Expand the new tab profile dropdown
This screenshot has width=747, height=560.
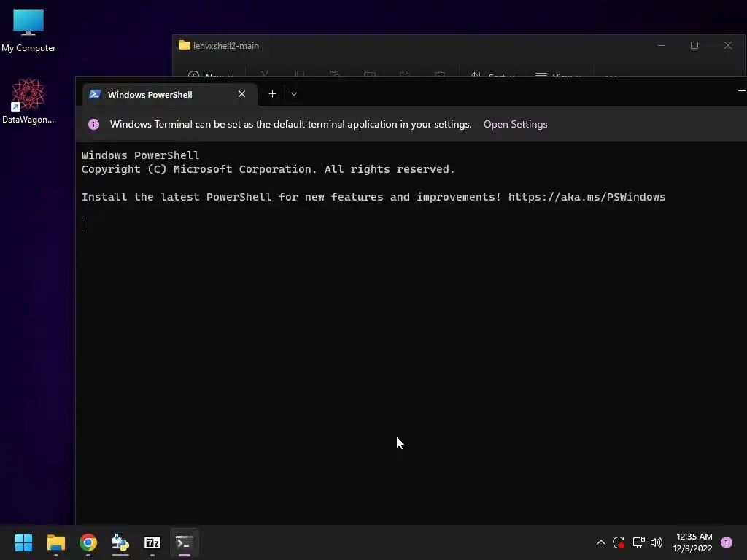(294, 94)
